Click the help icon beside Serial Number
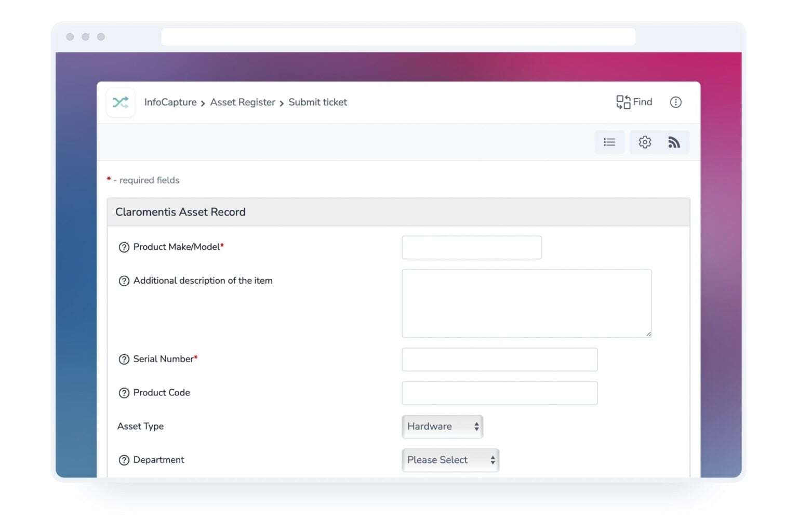Viewport: 798px width, 532px height. (x=124, y=359)
